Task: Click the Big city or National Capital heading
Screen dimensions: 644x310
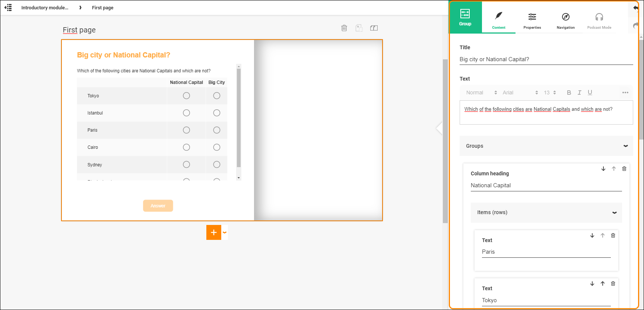Action: [124, 55]
